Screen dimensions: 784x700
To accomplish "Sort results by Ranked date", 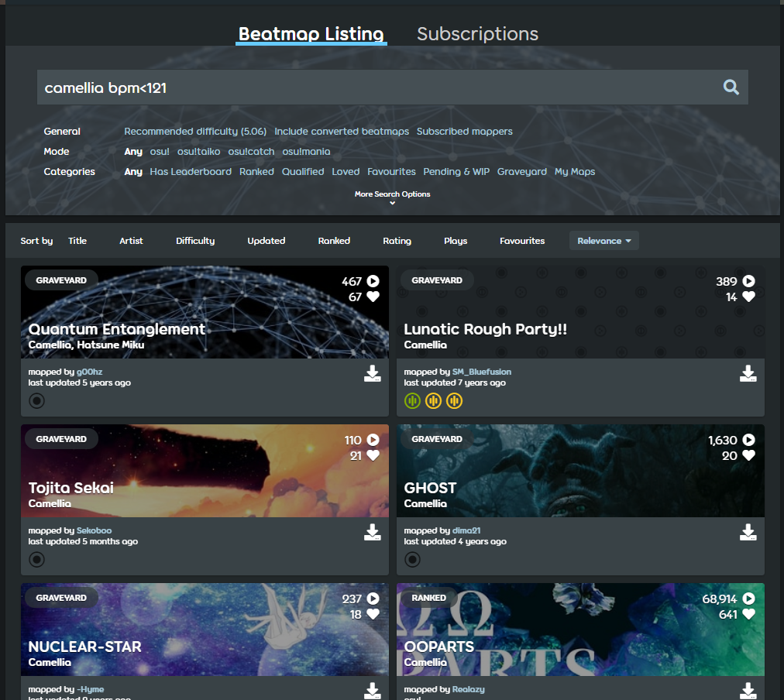I will coord(334,241).
